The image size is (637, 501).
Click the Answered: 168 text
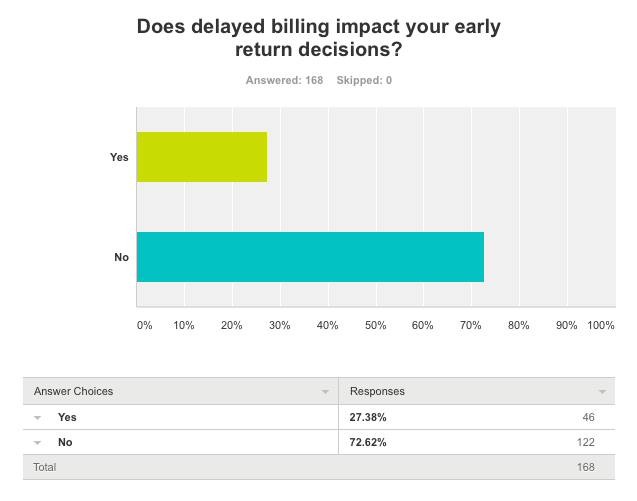284,80
